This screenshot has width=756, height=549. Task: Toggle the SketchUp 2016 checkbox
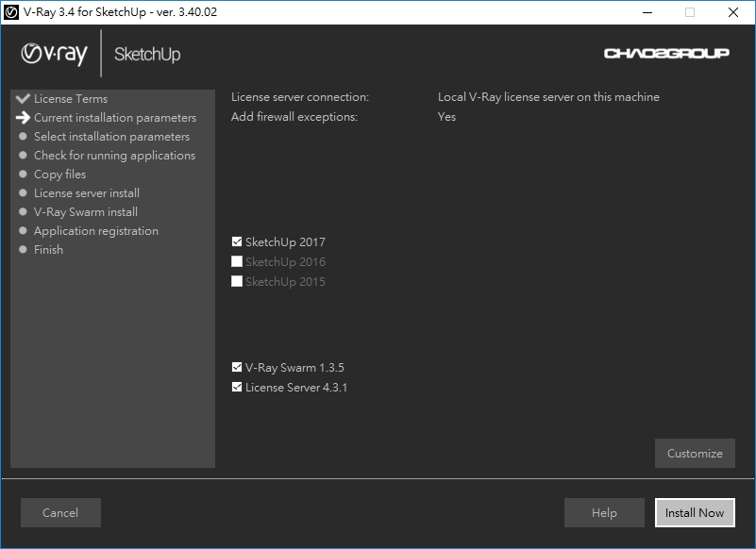tap(237, 261)
